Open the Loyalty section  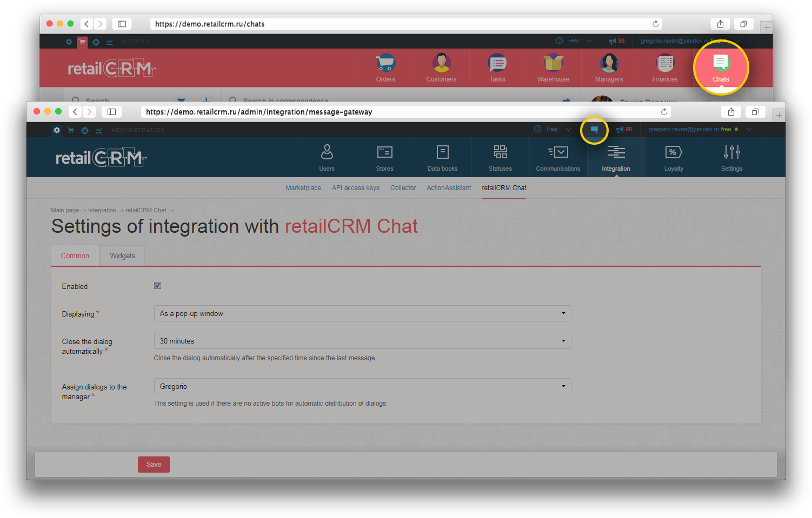[674, 157]
